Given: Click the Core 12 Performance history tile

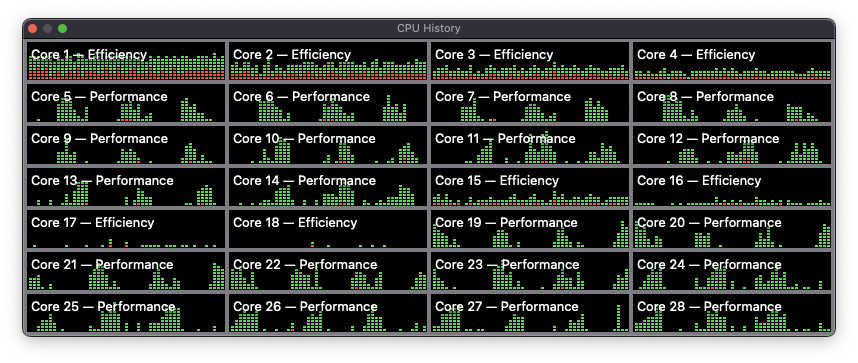Looking at the screenshot, I should pyautogui.click(x=732, y=145).
